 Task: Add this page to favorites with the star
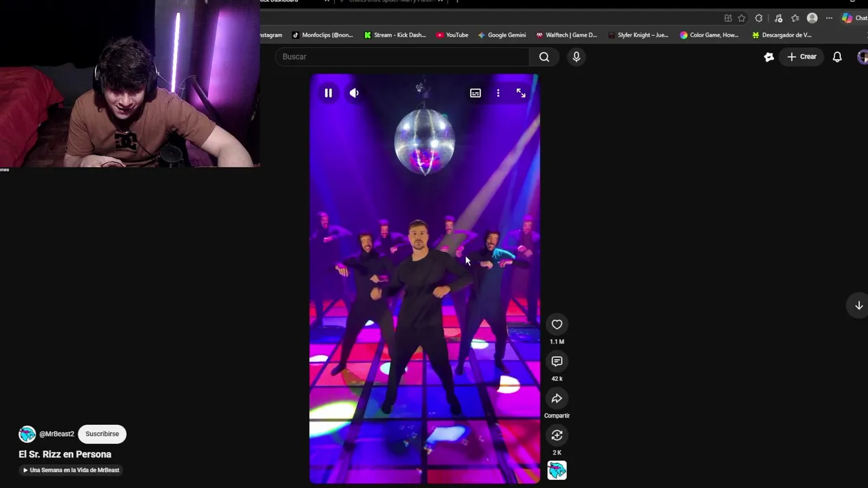pyautogui.click(x=742, y=18)
